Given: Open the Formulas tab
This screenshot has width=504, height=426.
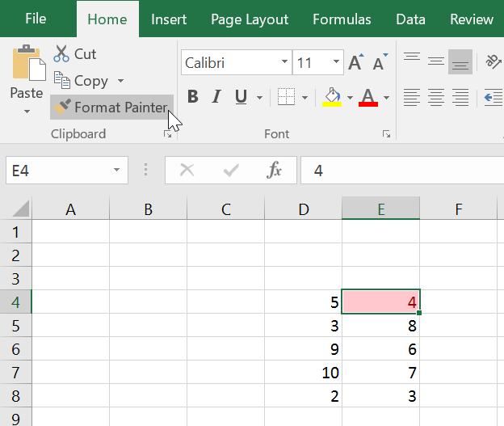Looking at the screenshot, I should coord(342,19).
